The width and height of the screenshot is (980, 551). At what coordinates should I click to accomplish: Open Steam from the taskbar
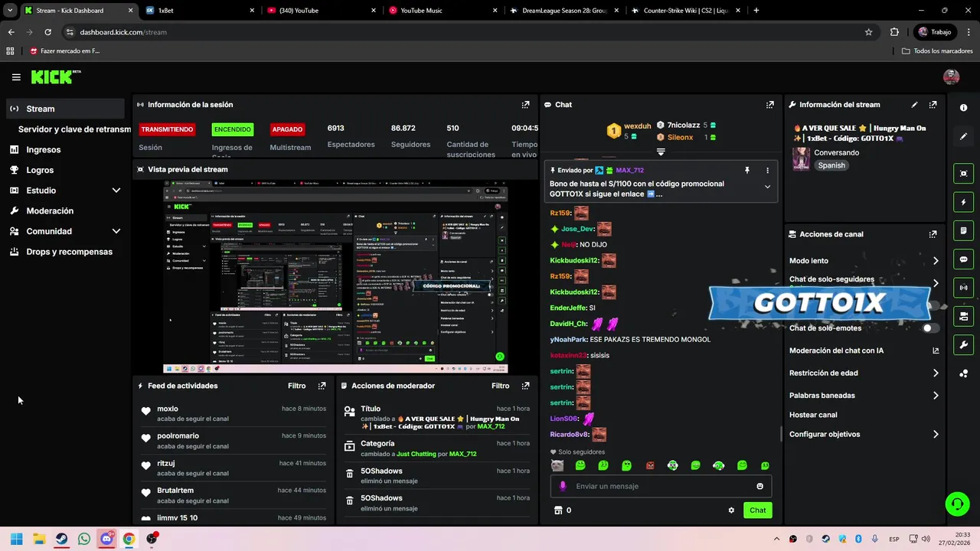pos(61,539)
